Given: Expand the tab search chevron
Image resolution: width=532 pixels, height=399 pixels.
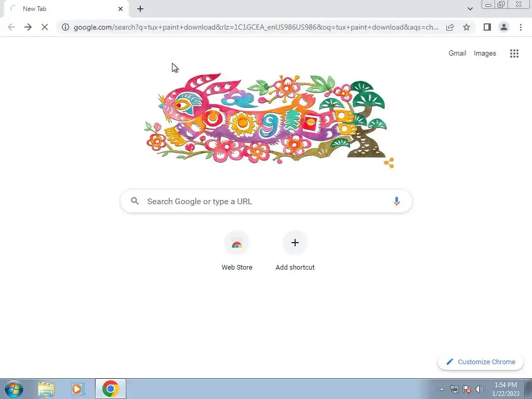Looking at the screenshot, I should [470, 9].
